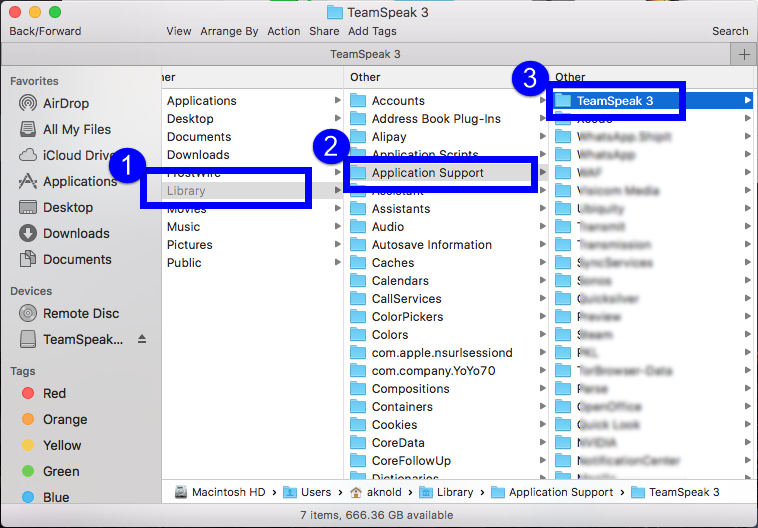Viewport: 758px width, 528px height.
Task: Filter by the Blue tag
Action: (x=45, y=497)
